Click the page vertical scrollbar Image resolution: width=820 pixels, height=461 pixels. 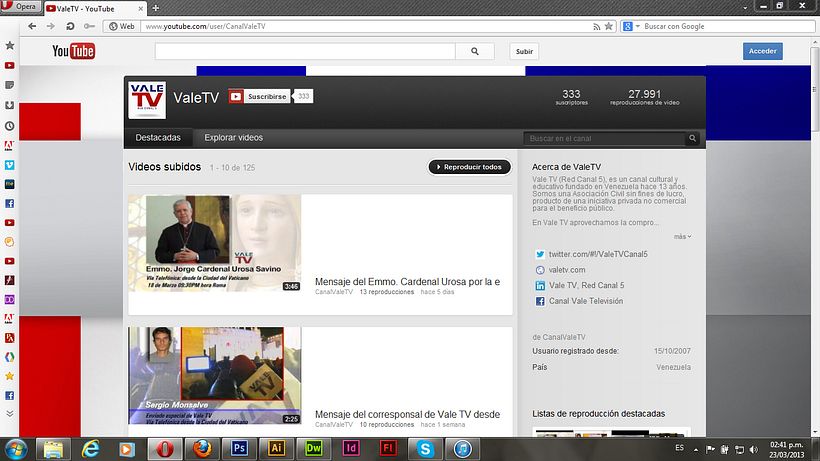click(x=815, y=89)
